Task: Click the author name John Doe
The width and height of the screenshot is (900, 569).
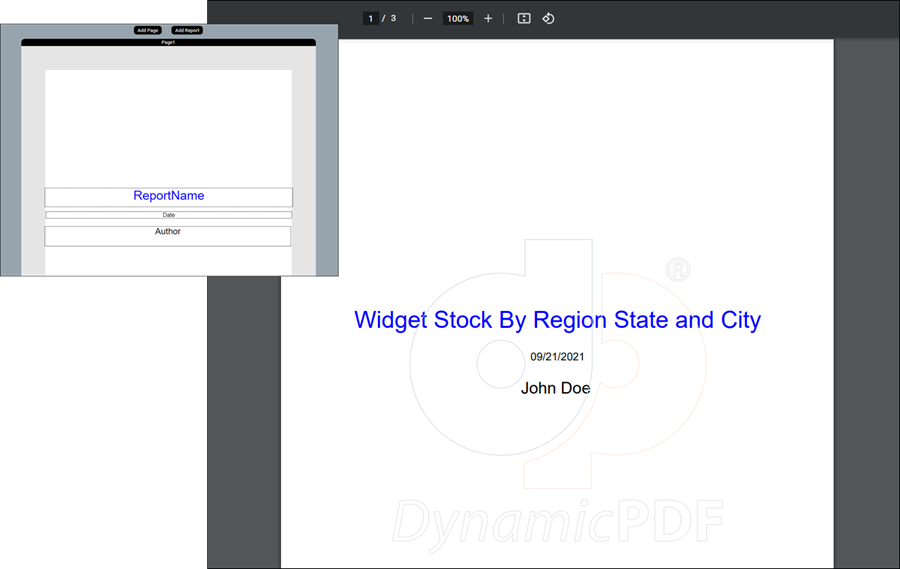Action: coord(555,388)
